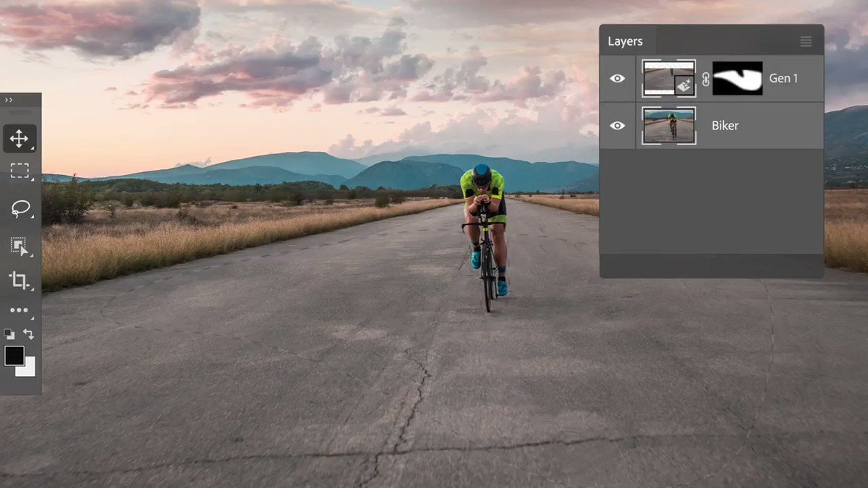
Task: Reset default foreground and background colors
Action: click(x=9, y=333)
